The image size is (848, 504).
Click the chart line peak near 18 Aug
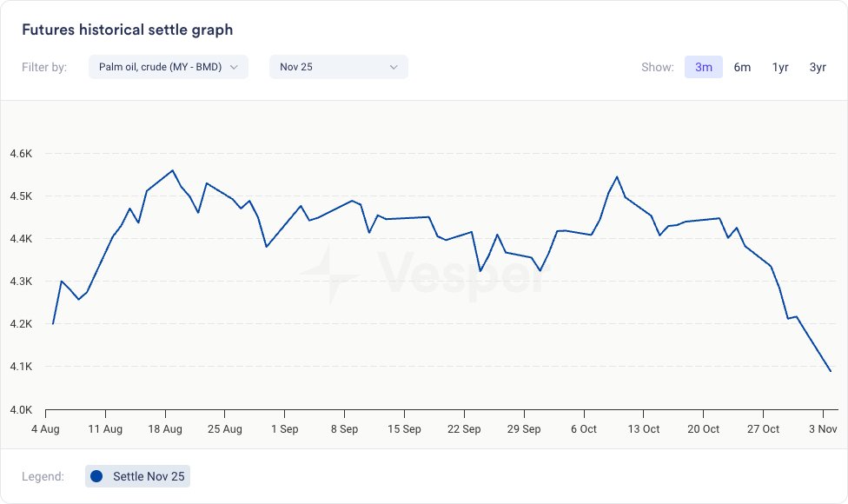172,170
